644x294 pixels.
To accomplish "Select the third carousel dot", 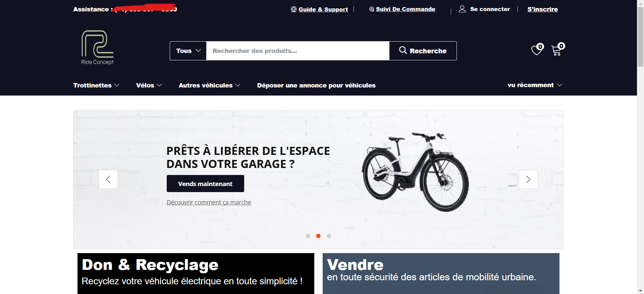I will point(329,236).
